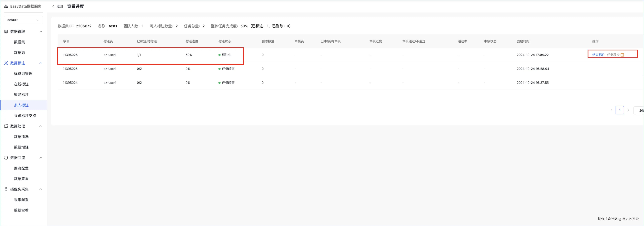Click the orange warning icon beside 任务移交
The image size is (644, 226).
pos(622,55)
